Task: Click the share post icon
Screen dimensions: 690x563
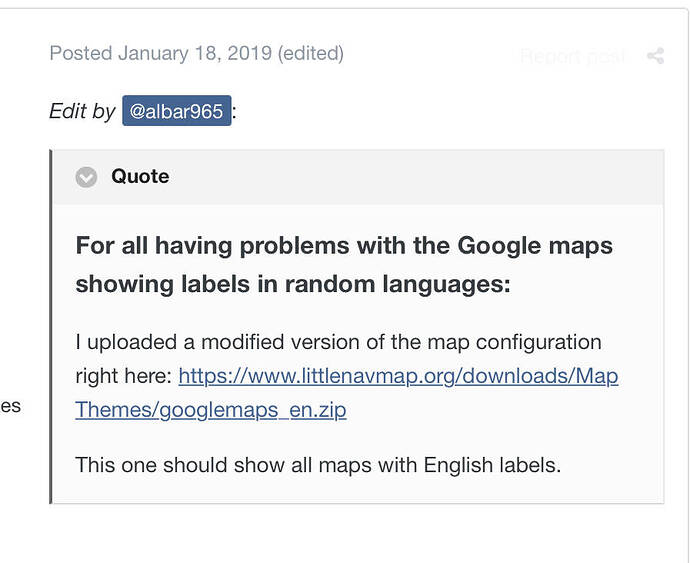Action: 655,56
